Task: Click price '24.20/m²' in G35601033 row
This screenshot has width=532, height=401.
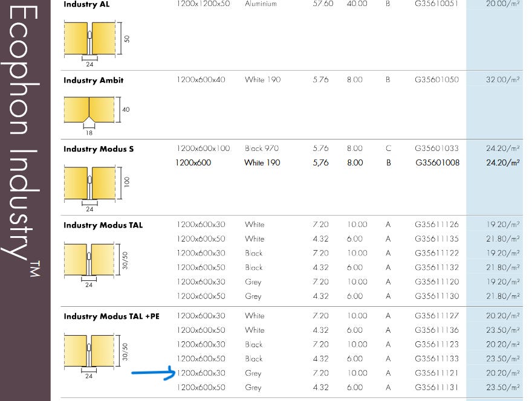Action: (503, 149)
